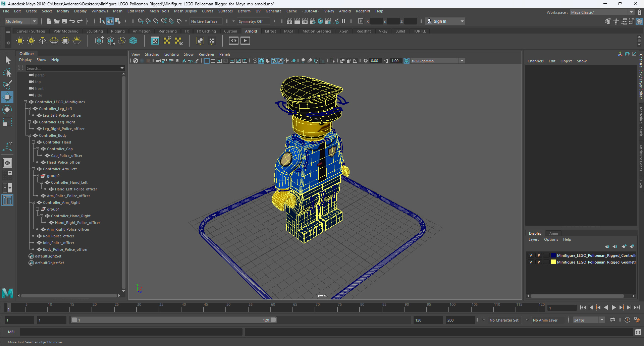Image resolution: width=644 pixels, height=346 pixels.
Task: Collapse Controller_LEGO_Minifigures in Outliner
Action: pos(25,102)
